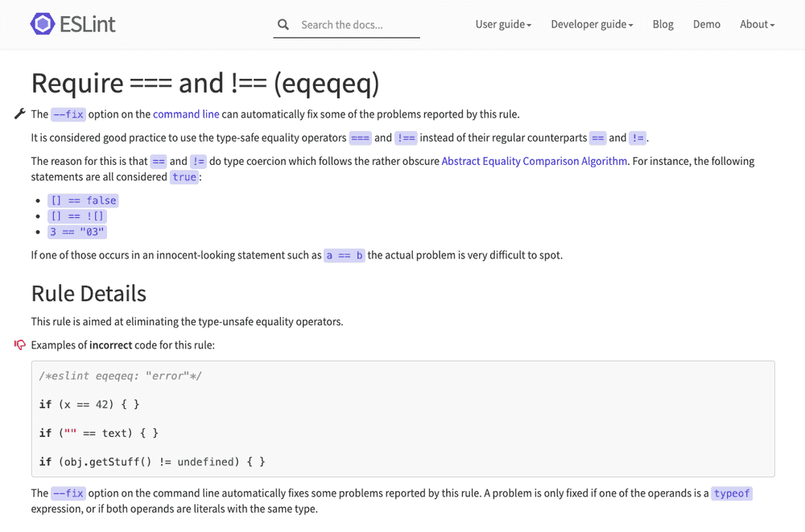Select the --fix code badge in first paragraph
Image resolution: width=805 pixels, height=532 pixels.
coord(68,113)
